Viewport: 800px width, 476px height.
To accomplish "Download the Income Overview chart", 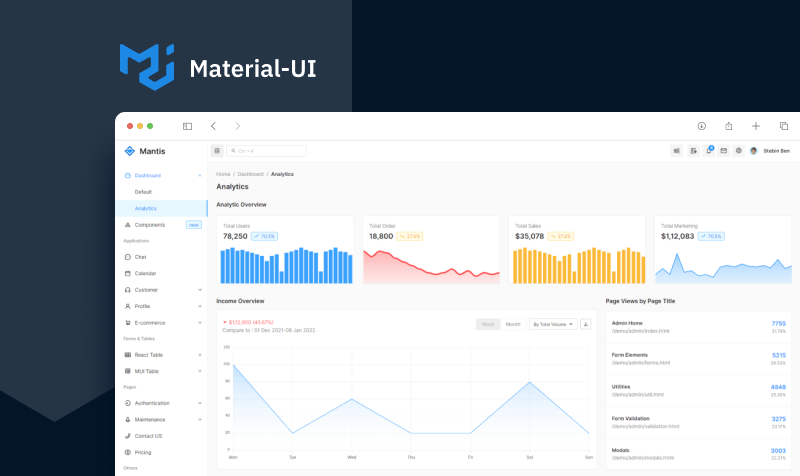I will tap(586, 324).
